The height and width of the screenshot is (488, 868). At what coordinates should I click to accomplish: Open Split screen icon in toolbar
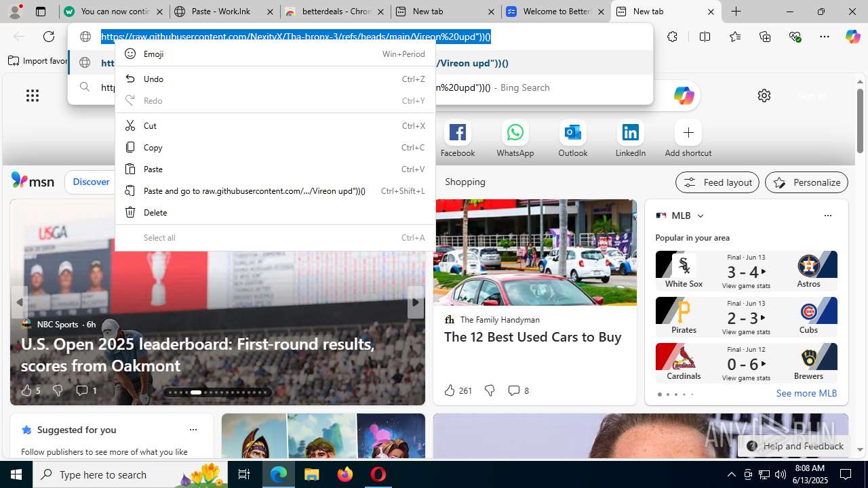pyautogui.click(x=705, y=37)
